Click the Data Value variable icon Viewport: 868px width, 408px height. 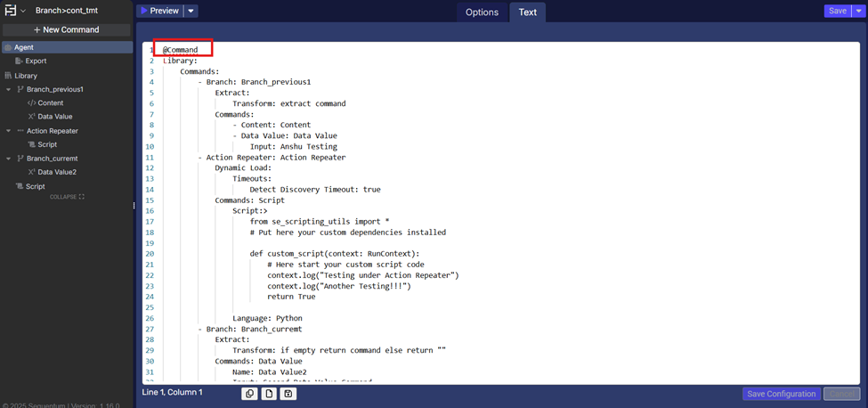click(31, 117)
